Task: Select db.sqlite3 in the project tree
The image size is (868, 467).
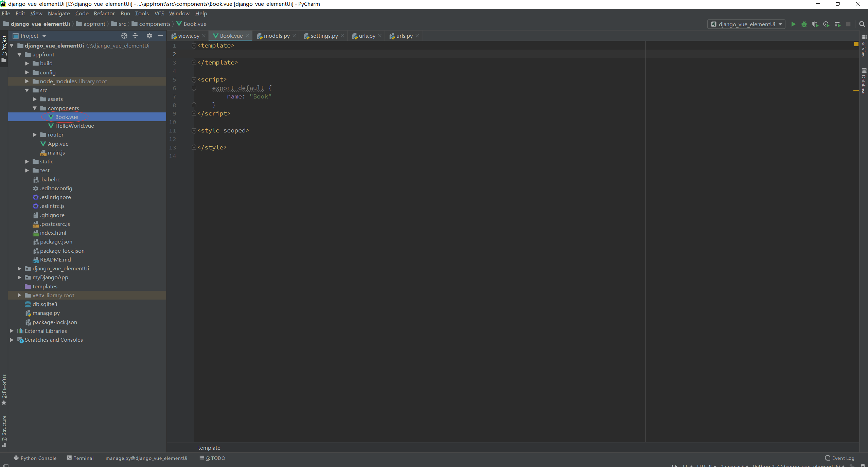Action: (45, 304)
